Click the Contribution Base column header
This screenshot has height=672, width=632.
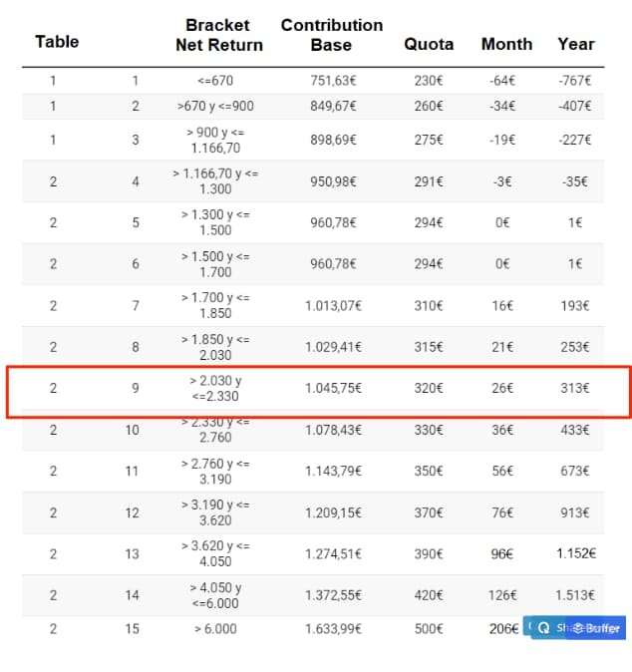[x=331, y=35]
